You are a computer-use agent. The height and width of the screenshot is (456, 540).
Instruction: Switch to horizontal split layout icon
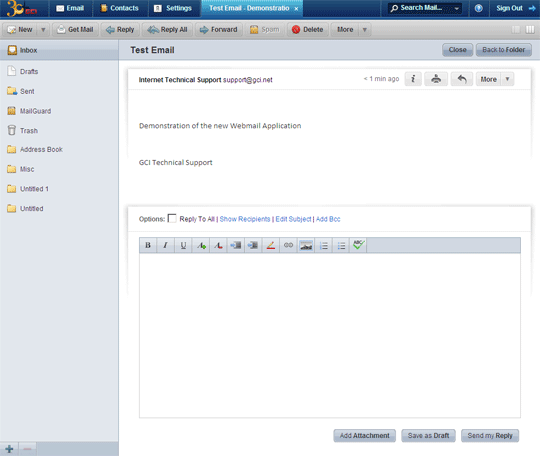(516, 30)
